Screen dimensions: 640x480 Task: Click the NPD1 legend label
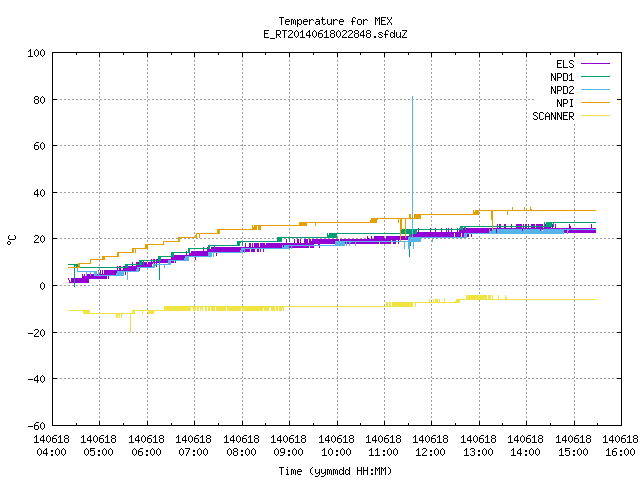pyautogui.click(x=562, y=77)
